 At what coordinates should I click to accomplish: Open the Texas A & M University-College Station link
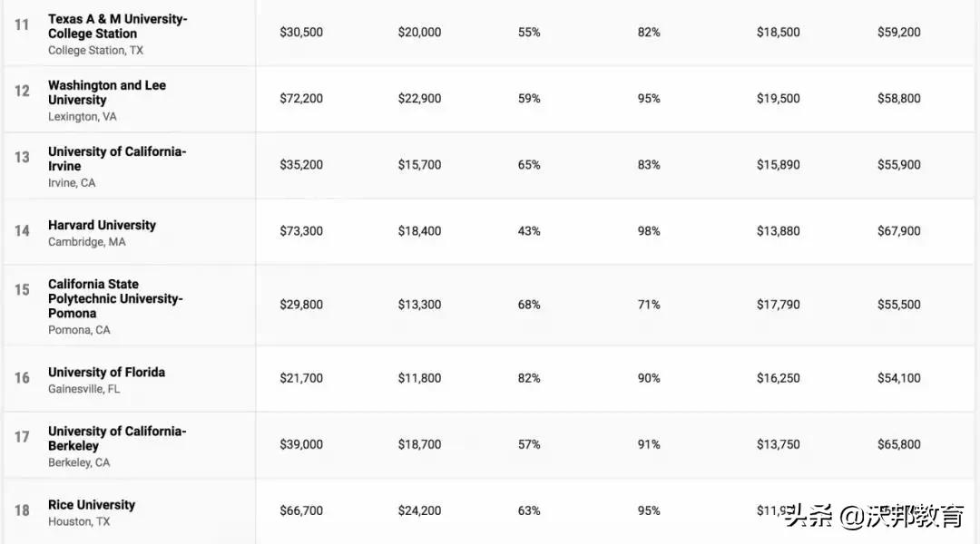click(x=117, y=26)
